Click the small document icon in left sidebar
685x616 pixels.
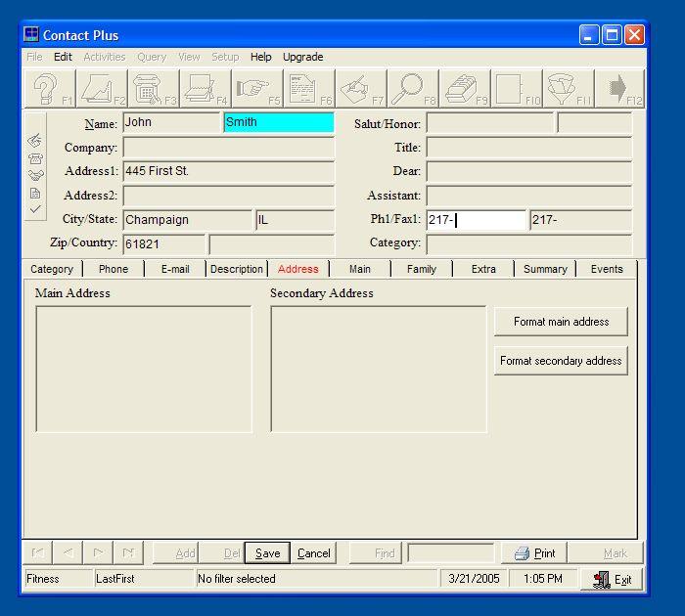tap(35, 193)
